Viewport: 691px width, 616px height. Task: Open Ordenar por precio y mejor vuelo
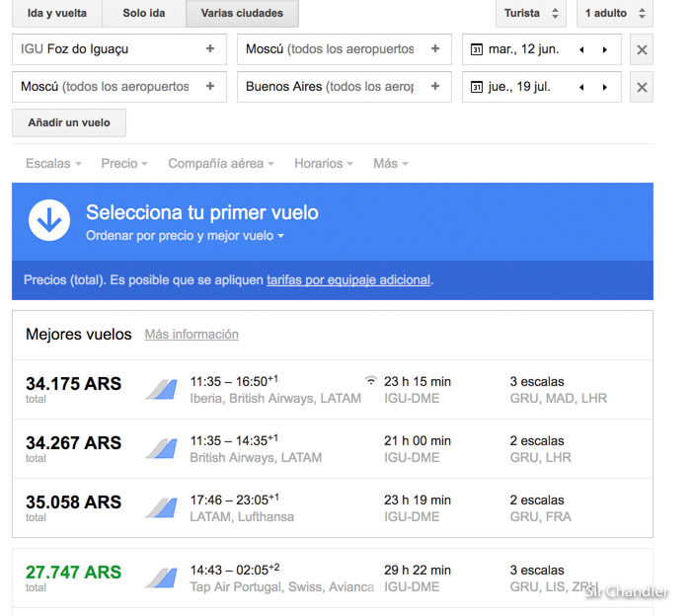click(x=185, y=236)
